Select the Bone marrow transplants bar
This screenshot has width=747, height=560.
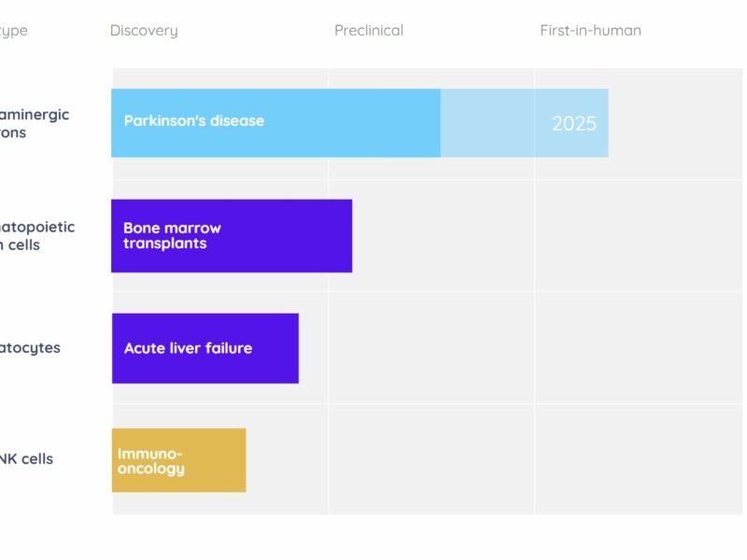pyautogui.click(x=232, y=236)
